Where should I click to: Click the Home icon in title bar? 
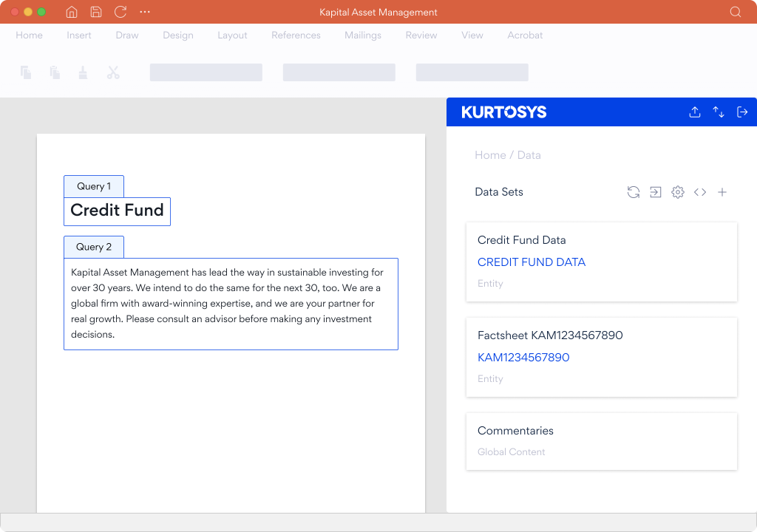click(x=72, y=12)
